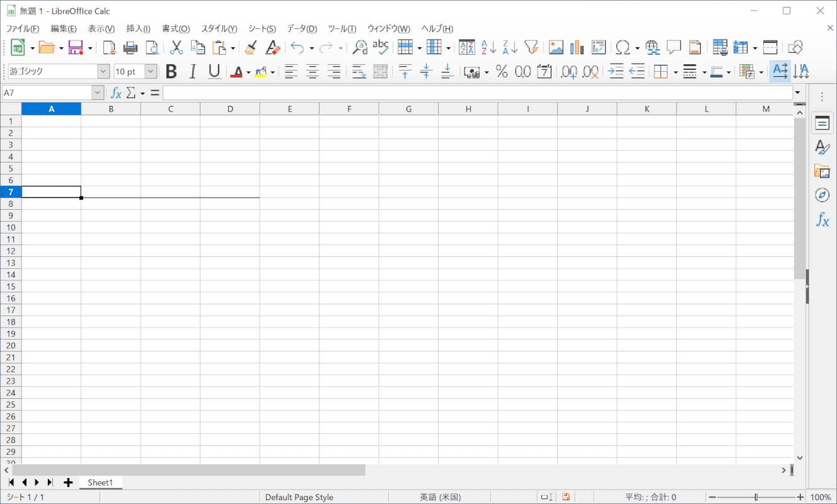Open sidebar Navigator compass

(822, 195)
